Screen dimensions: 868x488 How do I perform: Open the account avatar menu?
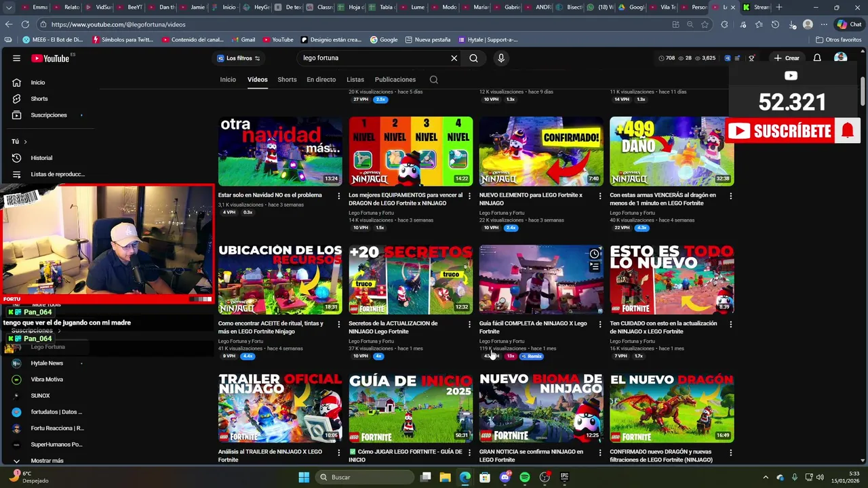841,58
